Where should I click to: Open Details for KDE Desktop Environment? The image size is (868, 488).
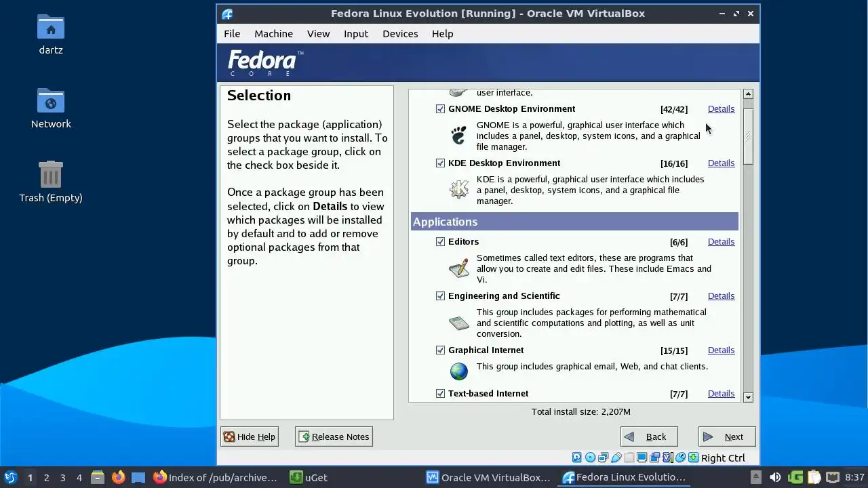tap(721, 163)
